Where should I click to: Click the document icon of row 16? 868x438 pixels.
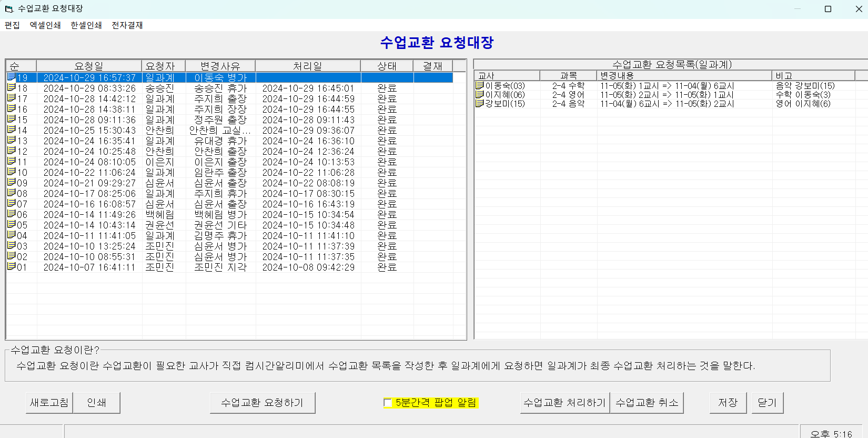pyautogui.click(x=12, y=108)
